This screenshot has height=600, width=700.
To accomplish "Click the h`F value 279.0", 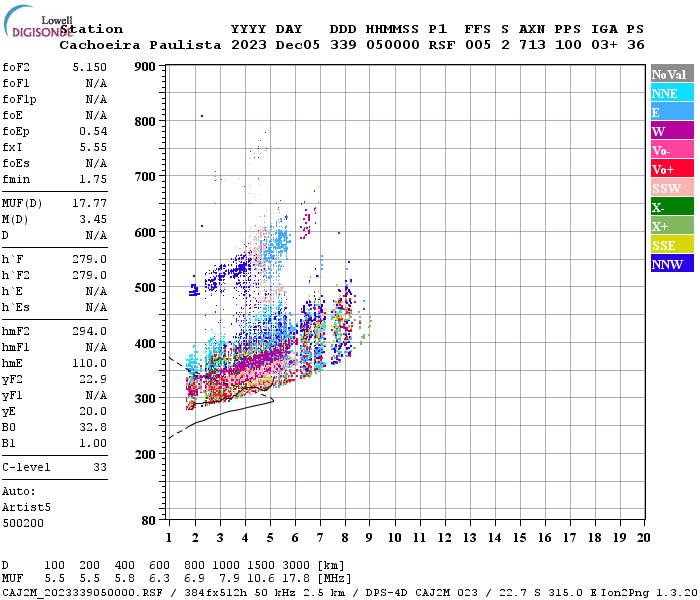I will 90,259.
